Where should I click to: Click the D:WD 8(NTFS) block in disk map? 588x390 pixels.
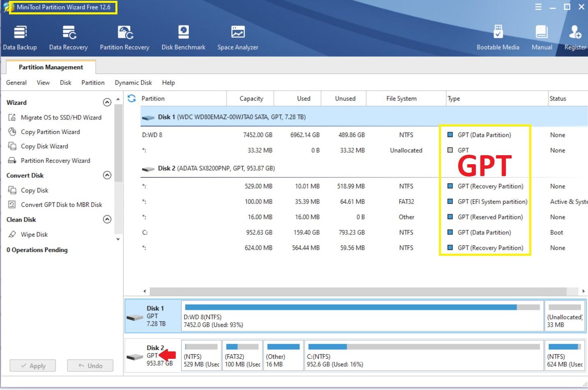pyautogui.click(x=363, y=316)
